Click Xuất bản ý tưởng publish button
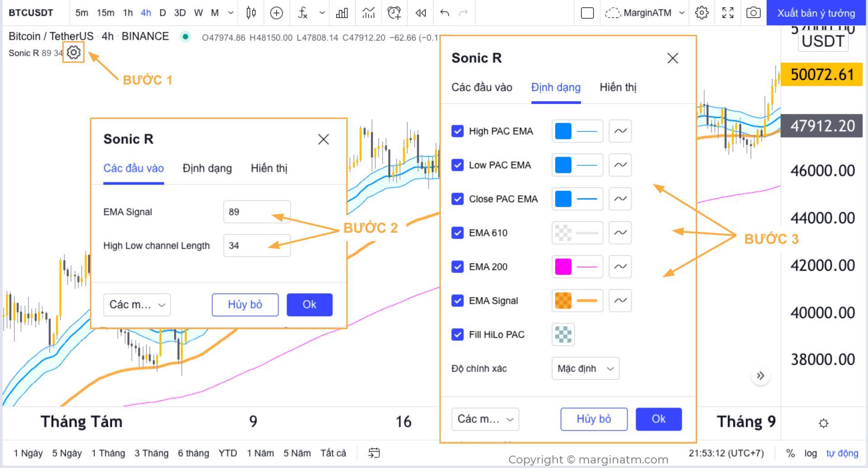 point(816,13)
